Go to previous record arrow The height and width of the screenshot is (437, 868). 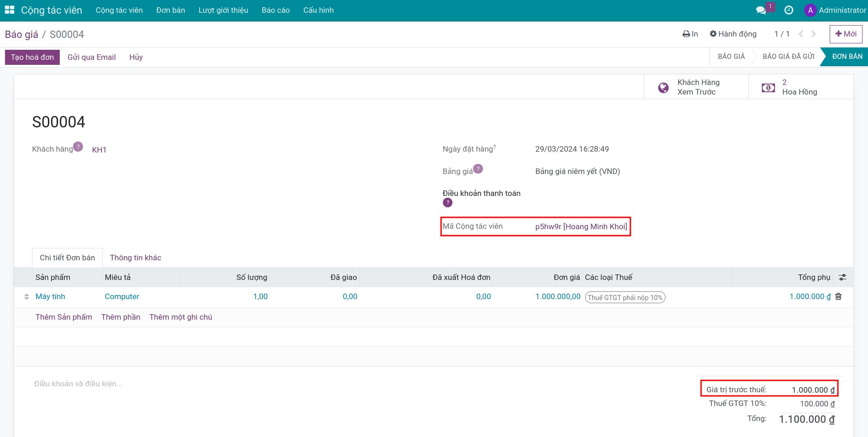801,34
